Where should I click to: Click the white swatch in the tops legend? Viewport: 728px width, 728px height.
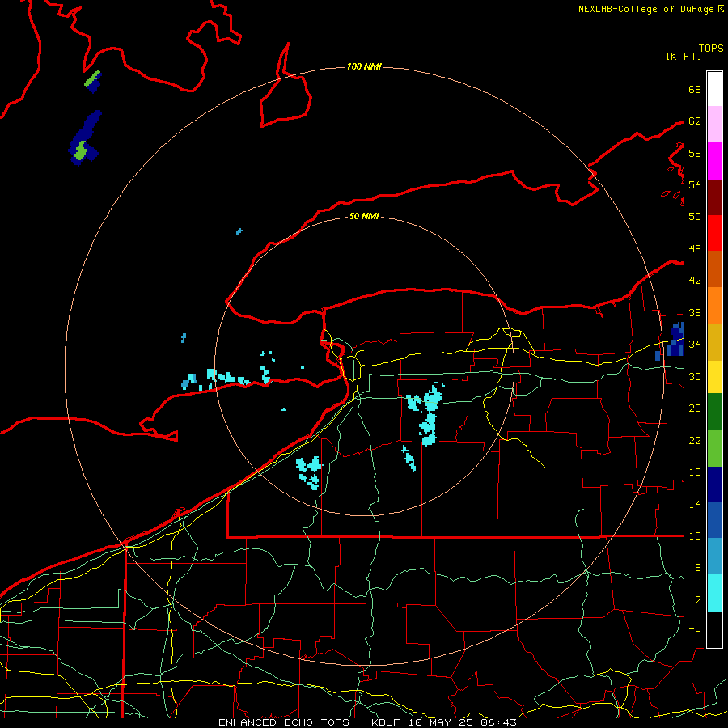pyautogui.click(x=714, y=89)
